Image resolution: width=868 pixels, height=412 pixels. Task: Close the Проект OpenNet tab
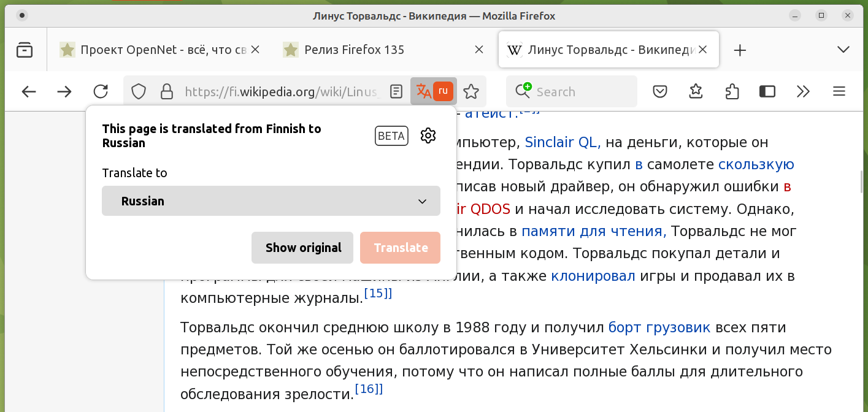(x=255, y=50)
